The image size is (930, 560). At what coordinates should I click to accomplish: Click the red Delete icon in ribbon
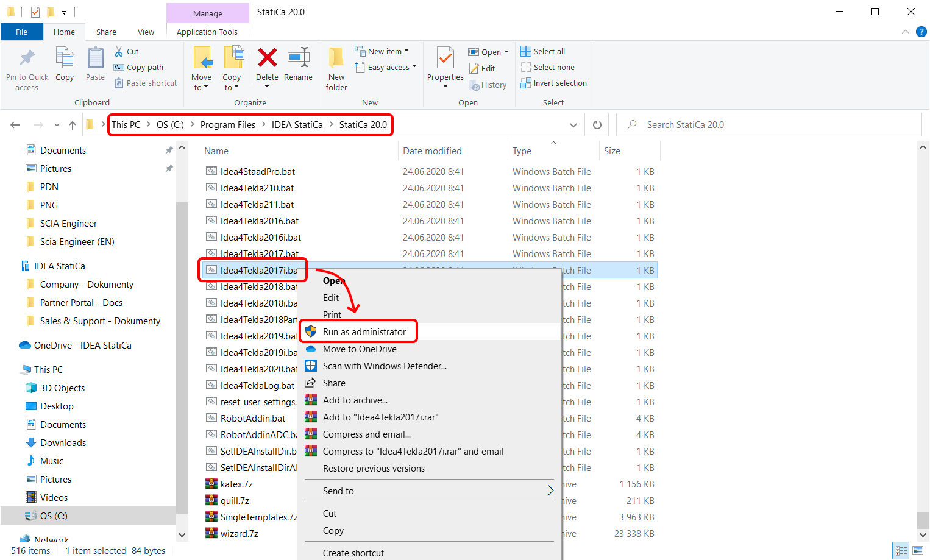tap(267, 58)
